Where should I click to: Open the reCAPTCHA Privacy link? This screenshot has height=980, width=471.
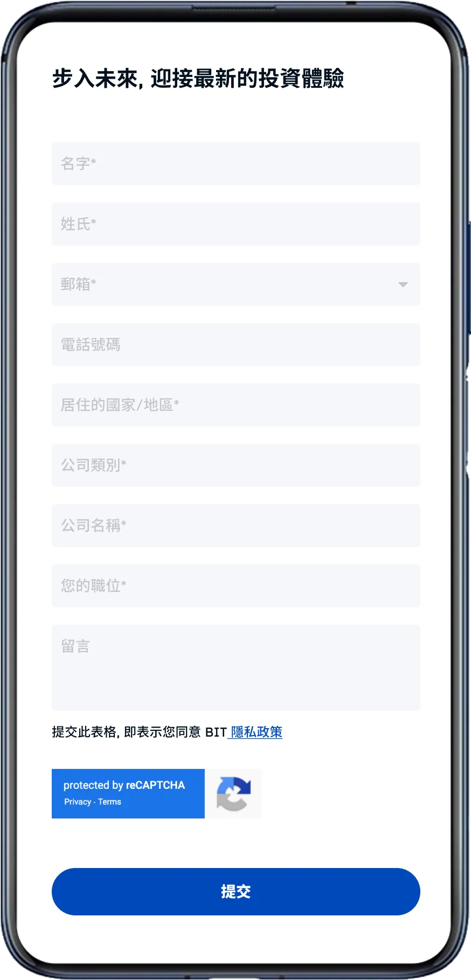78,802
